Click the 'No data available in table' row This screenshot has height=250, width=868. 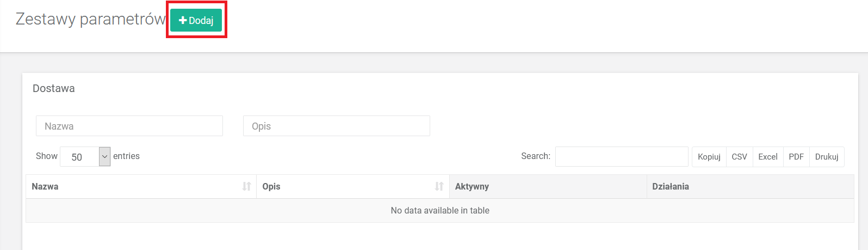coord(439,210)
